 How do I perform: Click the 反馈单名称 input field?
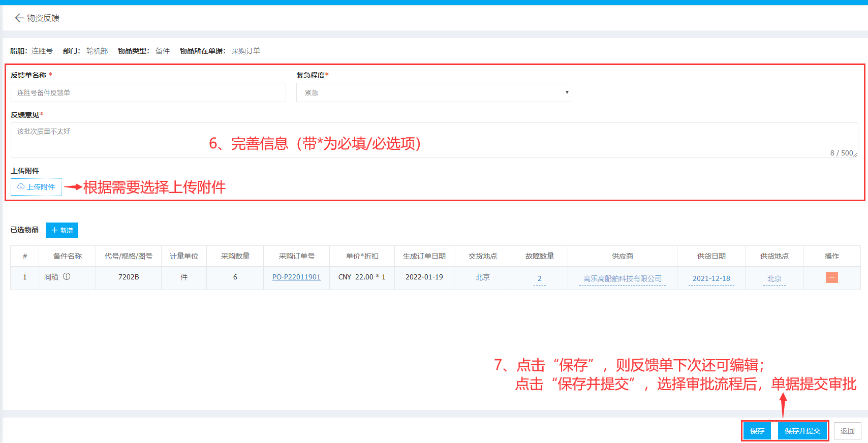click(x=148, y=92)
